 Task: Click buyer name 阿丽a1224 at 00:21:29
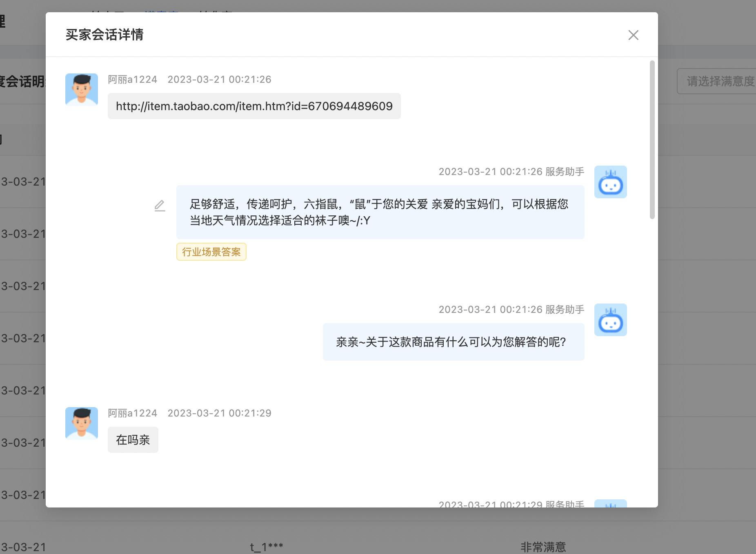(133, 413)
